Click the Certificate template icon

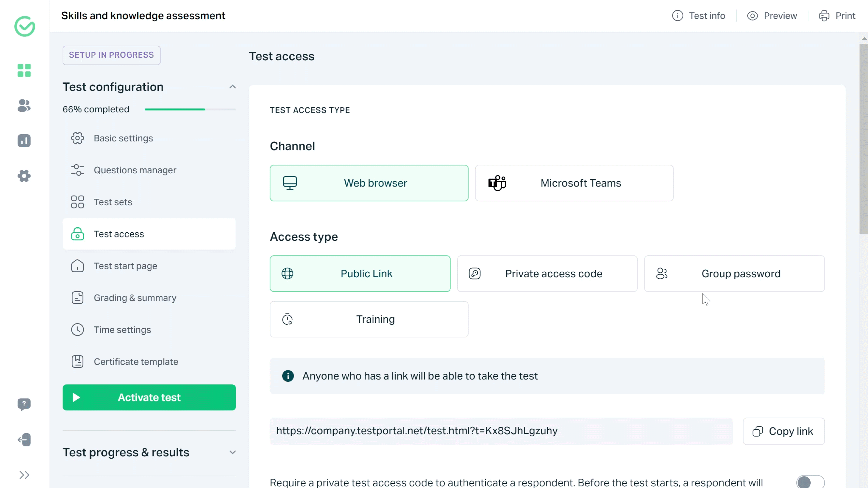pos(78,362)
